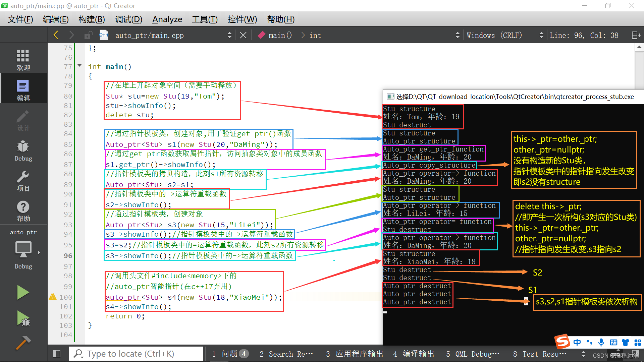This screenshot has width=644, height=362.
Task: Start debugging using the bug-overlay play icon
Action: pyautogui.click(x=23, y=318)
